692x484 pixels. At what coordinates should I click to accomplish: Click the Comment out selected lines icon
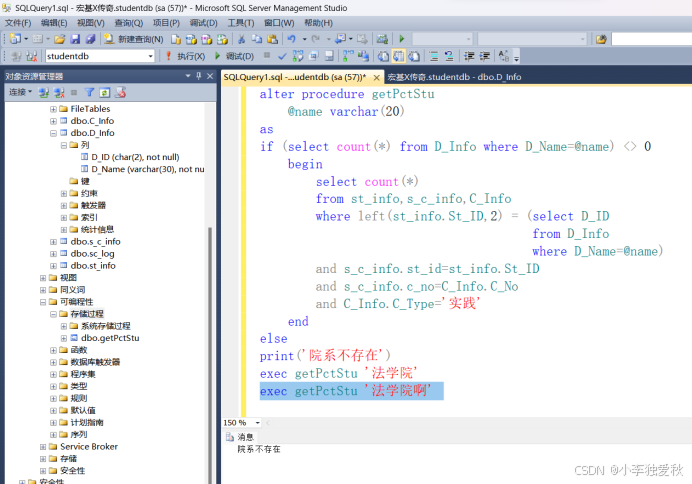tap(434, 56)
